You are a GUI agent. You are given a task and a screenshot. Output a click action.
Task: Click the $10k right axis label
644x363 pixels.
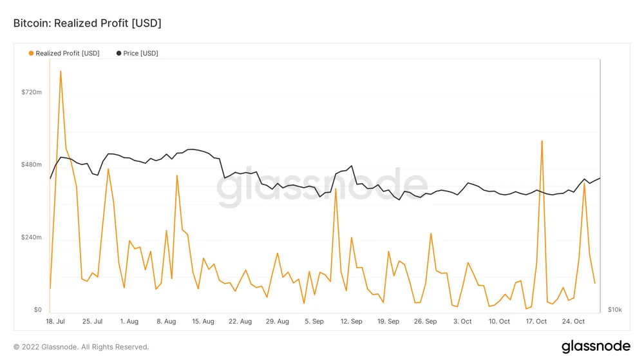point(614,310)
